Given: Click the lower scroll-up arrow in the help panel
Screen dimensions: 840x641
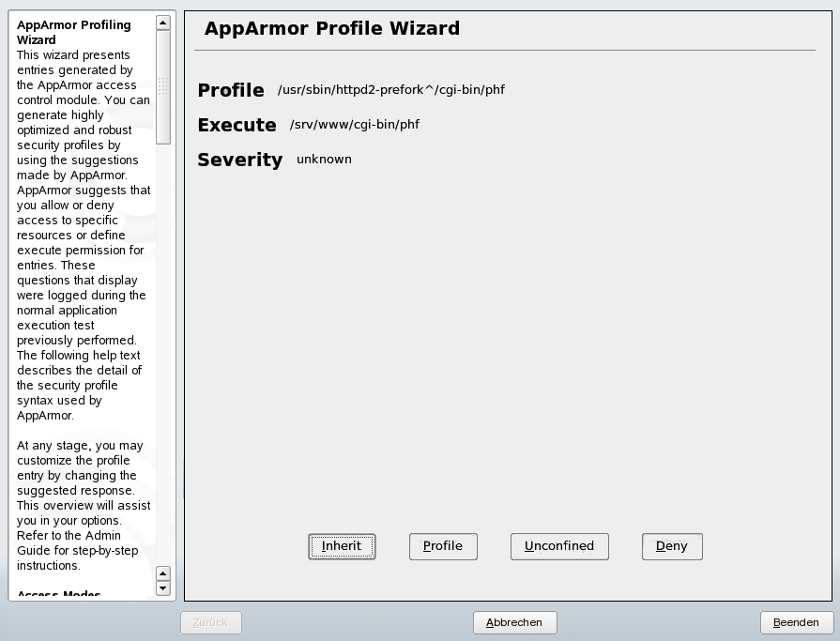Looking at the screenshot, I should [163, 573].
